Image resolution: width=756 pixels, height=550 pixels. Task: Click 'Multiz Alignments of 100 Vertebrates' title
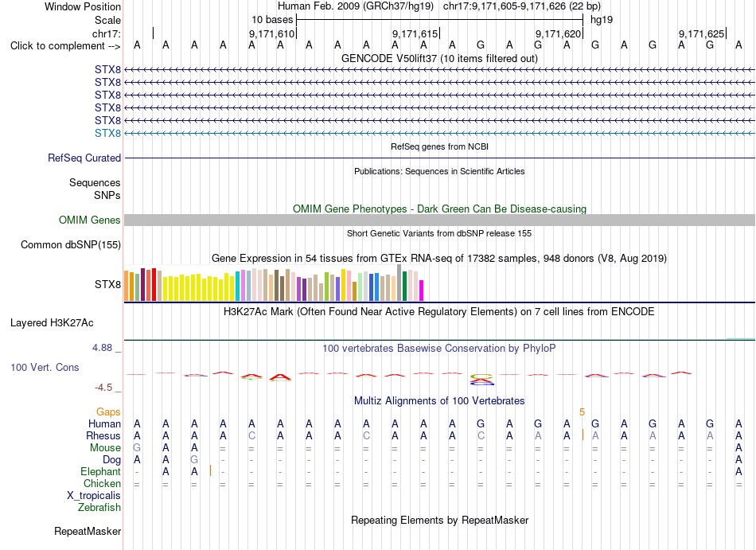(x=439, y=400)
